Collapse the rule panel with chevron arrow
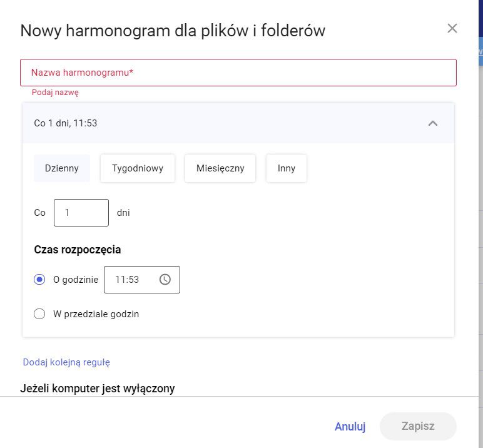The image size is (483, 448). coord(432,123)
